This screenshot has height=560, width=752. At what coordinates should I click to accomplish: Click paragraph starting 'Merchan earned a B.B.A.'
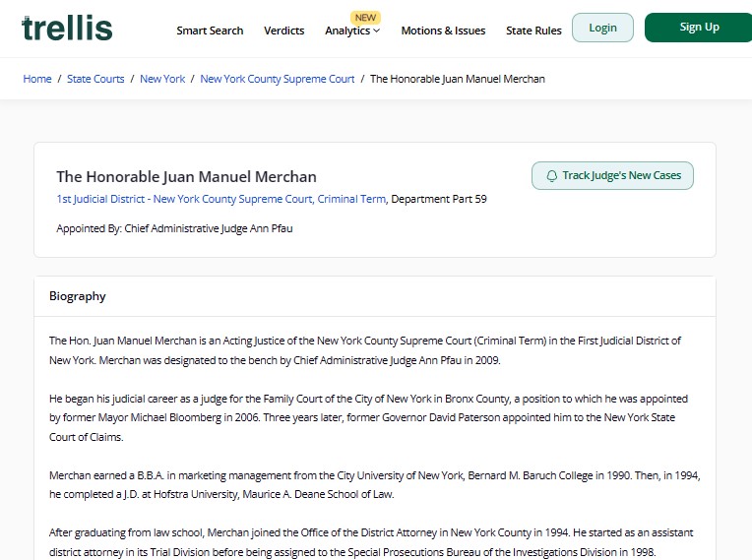pyautogui.click(x=375, y=485)
